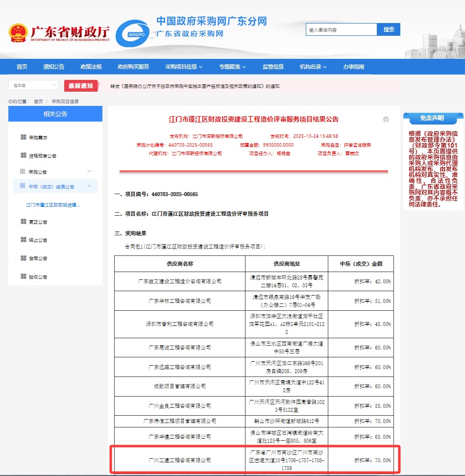The image size is (465, 476).
Task: Click the 采购需求 grid icon in sidebar
Action: 23,137
